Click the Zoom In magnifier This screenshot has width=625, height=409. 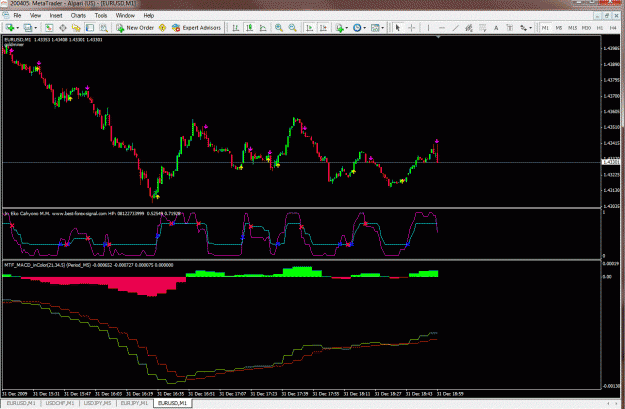click(x=279, y=28)
